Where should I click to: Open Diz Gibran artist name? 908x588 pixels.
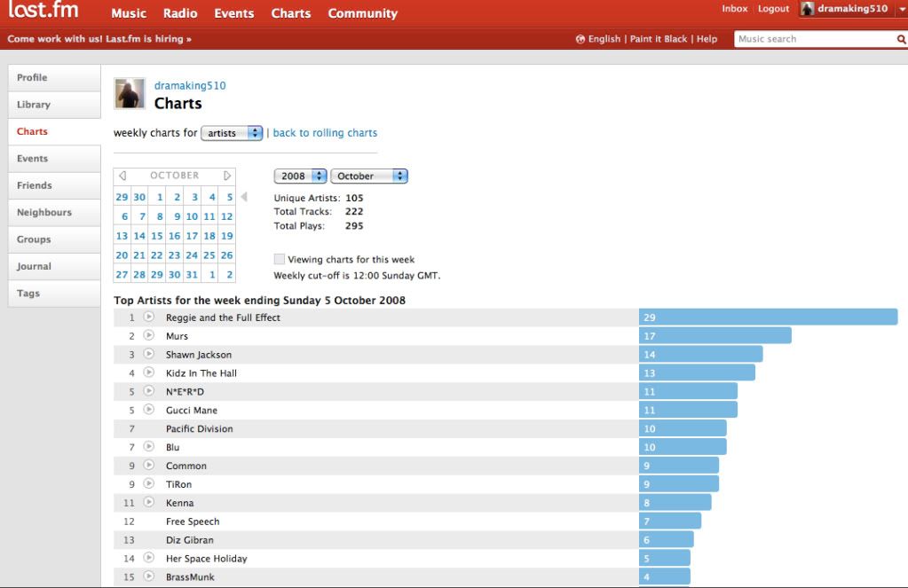click(189, 540)
